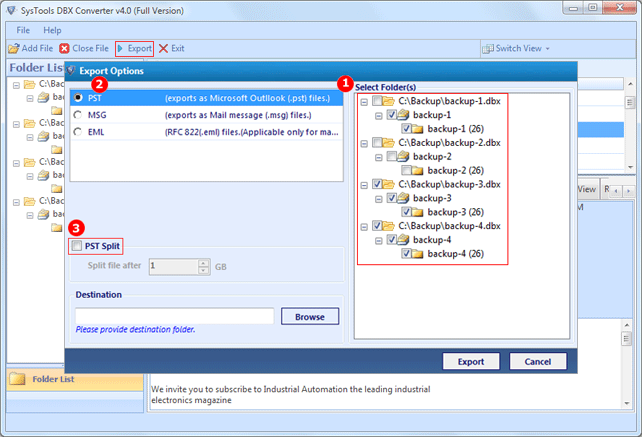Click the backup-2.dbx open folder icon
Viewport: 642px width, 437px height.
tap(389, 143)
